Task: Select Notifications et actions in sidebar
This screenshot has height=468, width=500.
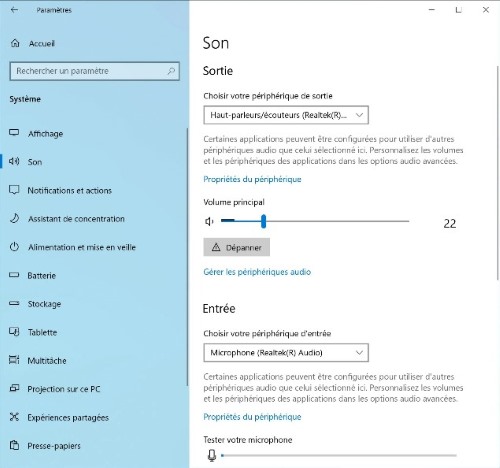Action: 69,190
